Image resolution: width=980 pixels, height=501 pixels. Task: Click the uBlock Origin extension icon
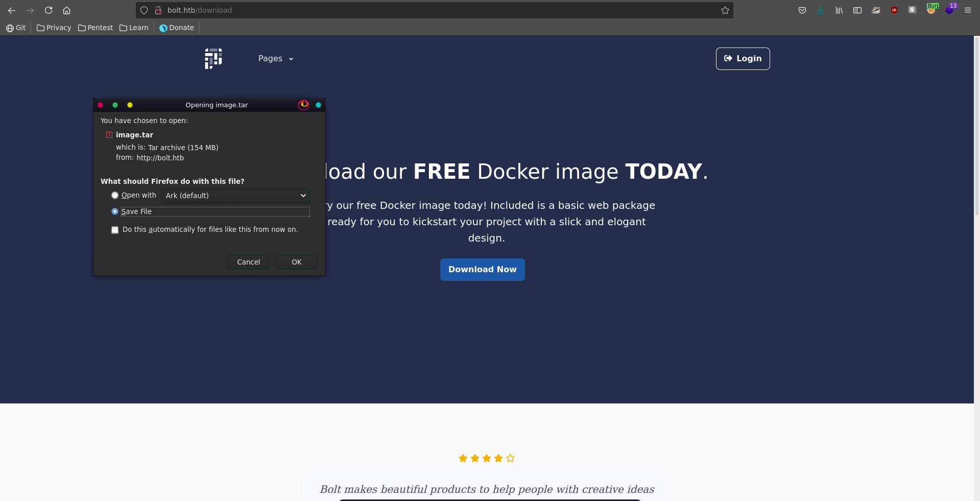(894, 10)
